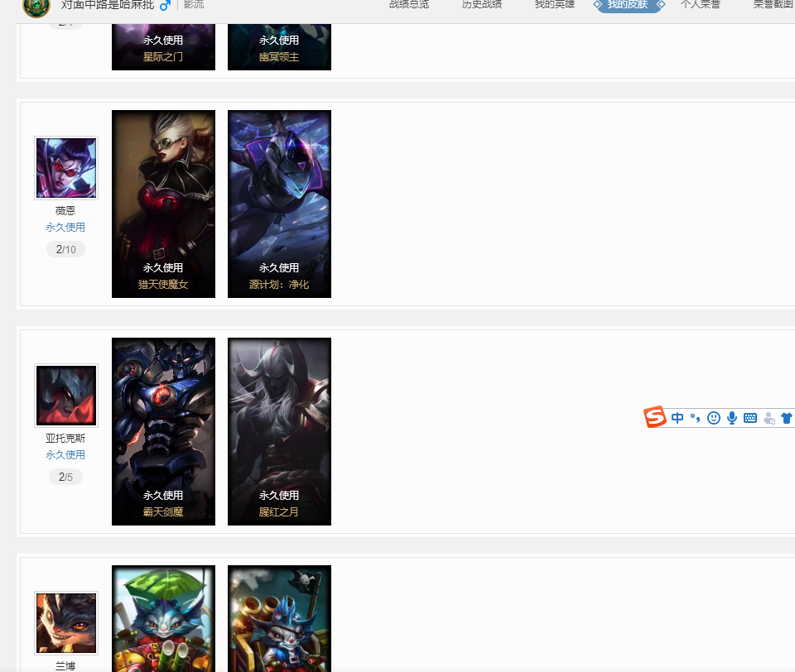This screenshot has width=795, height=672.
Task: Go to the 个人荣誉 tab
Action: click(x=701, y=5)
